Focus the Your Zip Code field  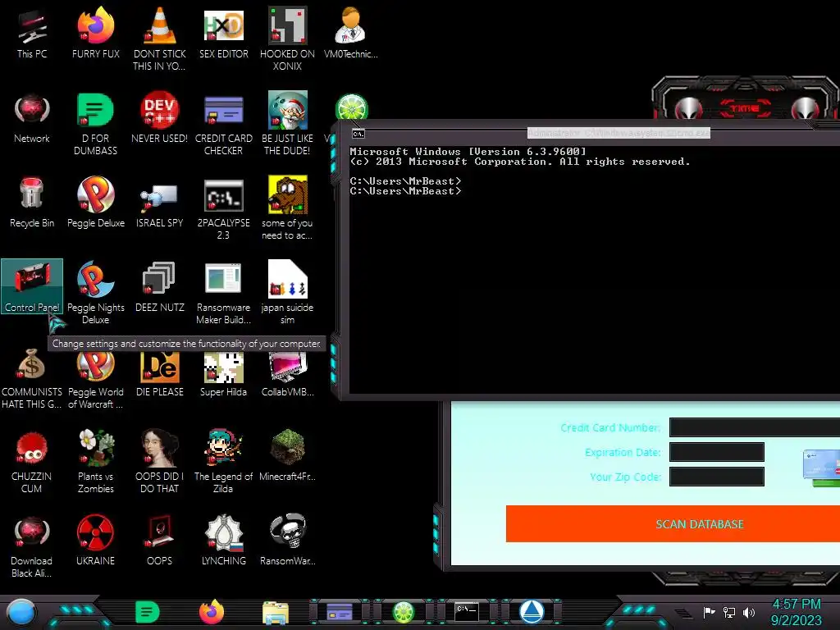[x=717, y=477]
